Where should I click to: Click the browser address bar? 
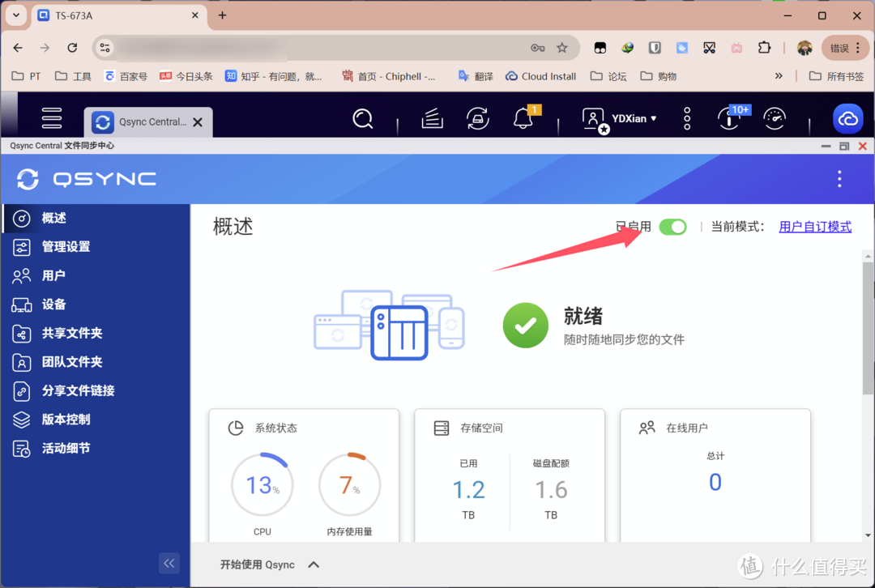(324, 48)
